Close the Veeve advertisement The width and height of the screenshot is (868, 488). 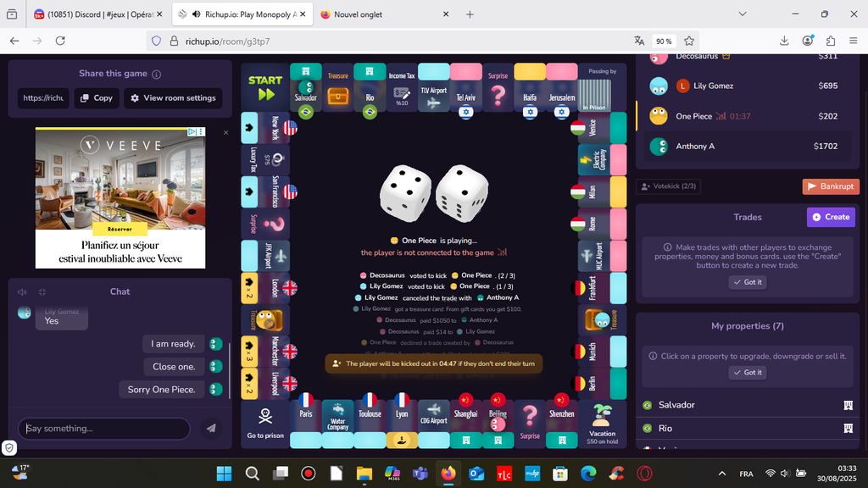225,132
